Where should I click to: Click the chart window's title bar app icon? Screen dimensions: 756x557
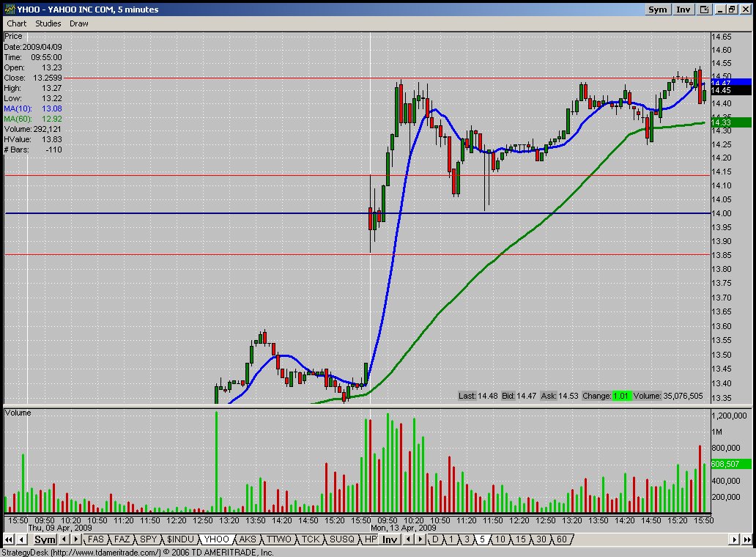pos(10,10)
